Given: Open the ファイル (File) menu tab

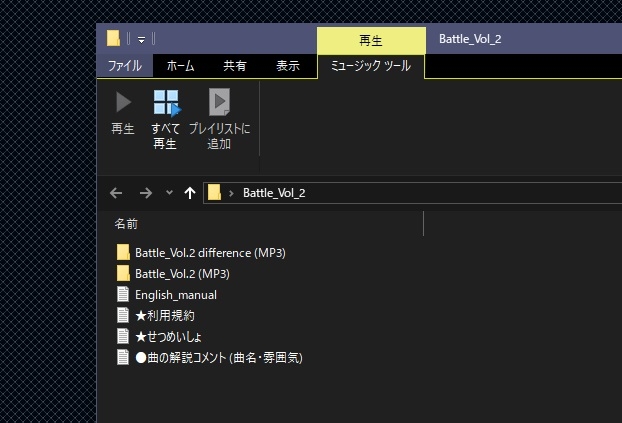Looking at the screenshot, I should pos(124,66).
